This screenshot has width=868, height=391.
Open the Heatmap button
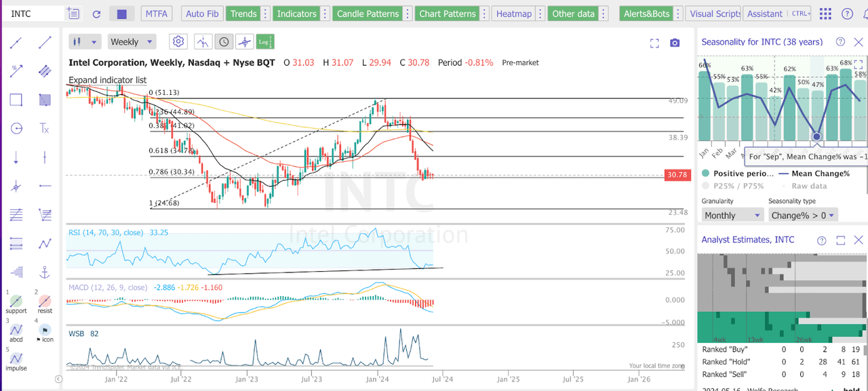coord(513,14)
